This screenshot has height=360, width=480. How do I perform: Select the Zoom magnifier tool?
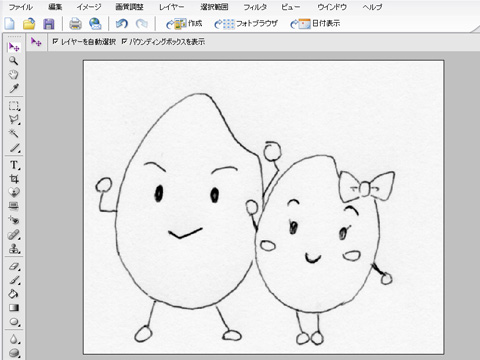coord(14,61)
